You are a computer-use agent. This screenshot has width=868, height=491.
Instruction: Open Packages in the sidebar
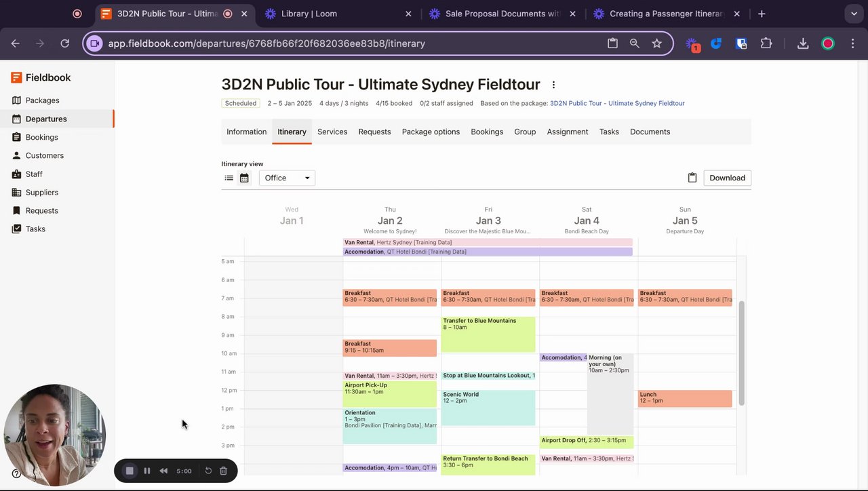click(x=42, y=100)
